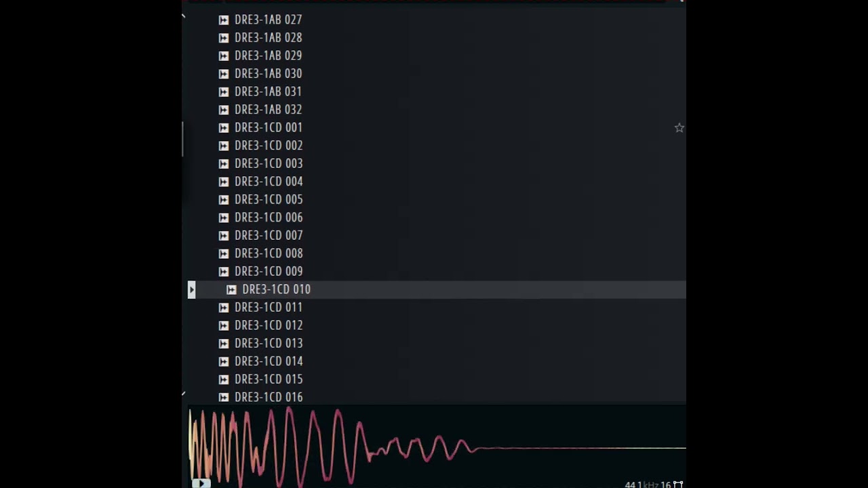Click the sample icon beside DRE3-1CD 014
The height and width of the screenshot is (488, 868).
[224, 361]
